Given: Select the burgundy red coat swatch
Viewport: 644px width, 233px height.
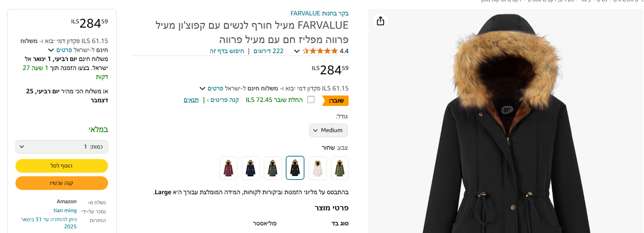Looking at the screenshot, I should (x=228, y=168).
